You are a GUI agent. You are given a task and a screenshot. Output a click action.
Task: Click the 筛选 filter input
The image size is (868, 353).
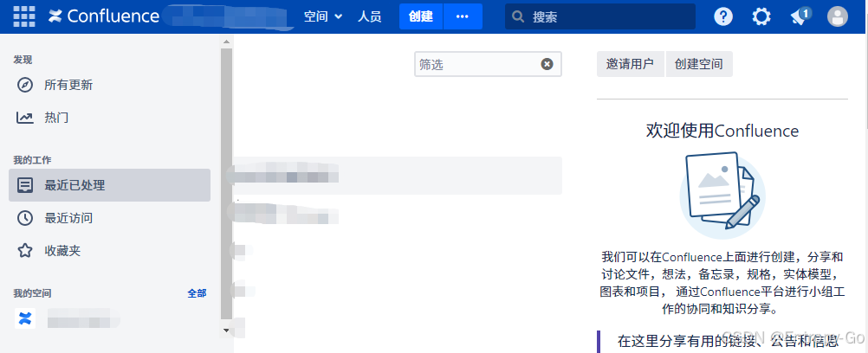[x=488, y=64]
